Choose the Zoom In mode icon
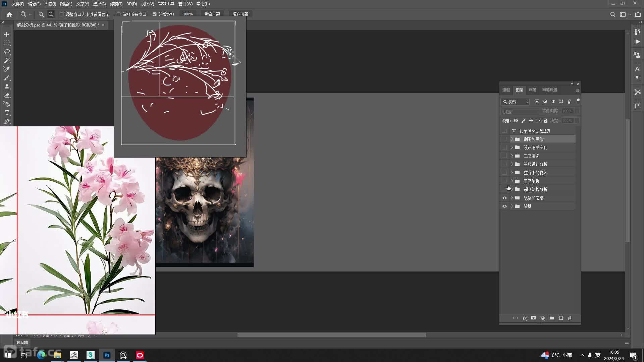The width and height of the screenshot is (644, 362). click(41, 14)
